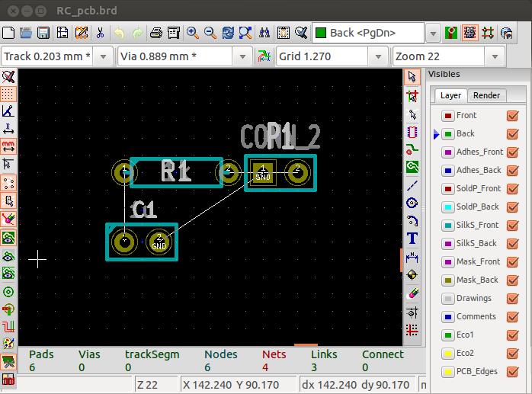The height and width of the screenshot is (394, 532).
Task: Click the print board icon
Action: (156, 33)
